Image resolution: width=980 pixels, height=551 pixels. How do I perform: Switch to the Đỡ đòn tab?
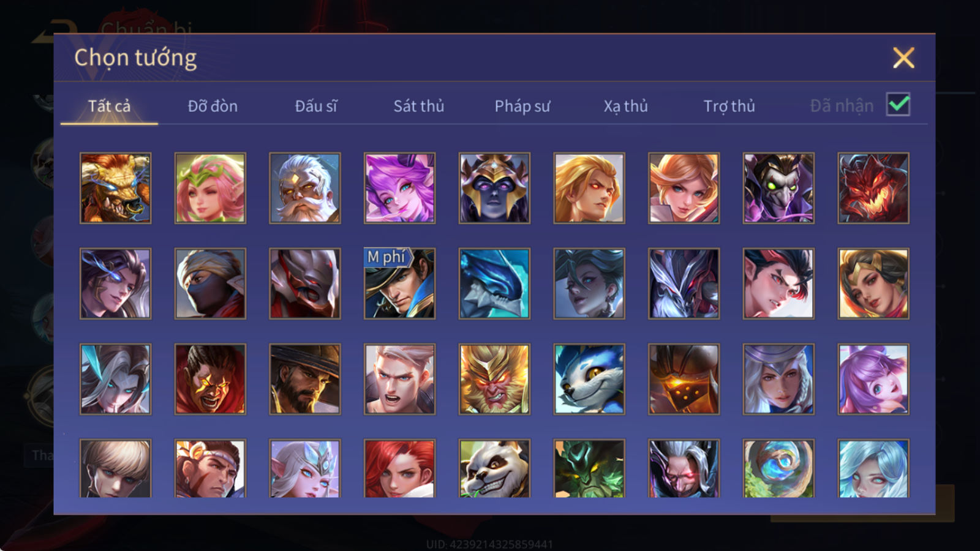(213, 106)
